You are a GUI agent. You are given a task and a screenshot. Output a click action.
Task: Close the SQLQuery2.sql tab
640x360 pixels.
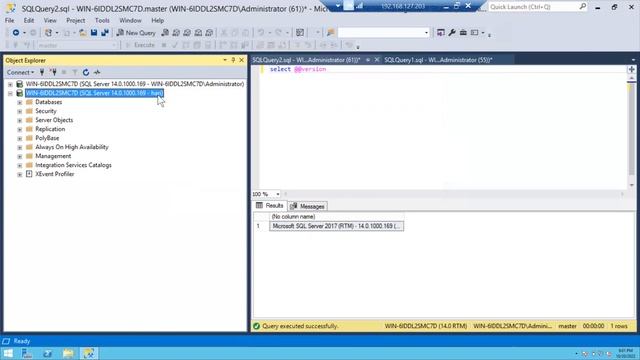coord(377,60)
